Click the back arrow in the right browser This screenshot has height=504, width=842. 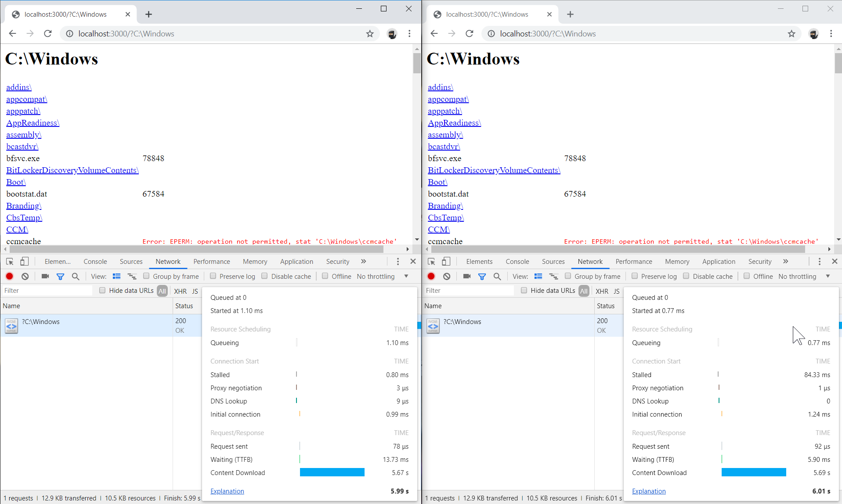click(x=434, y=34)
